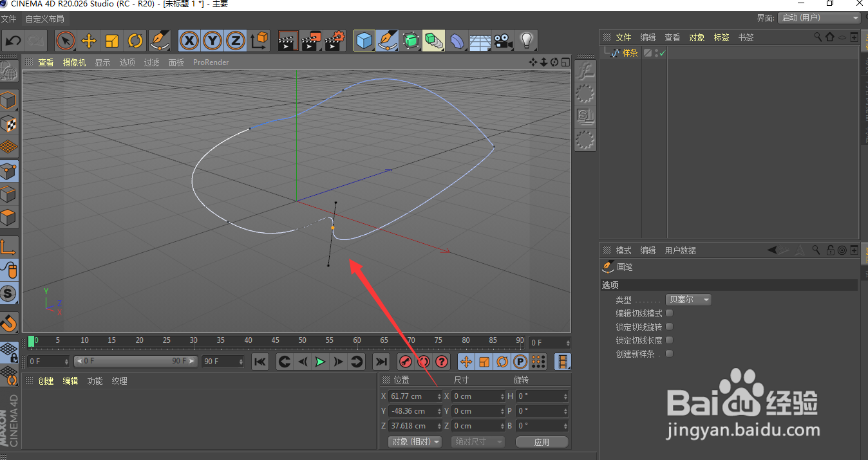Enable 编辑切线模式 checkbox
This screenshot has width=868, height=460.
point(669,313)
